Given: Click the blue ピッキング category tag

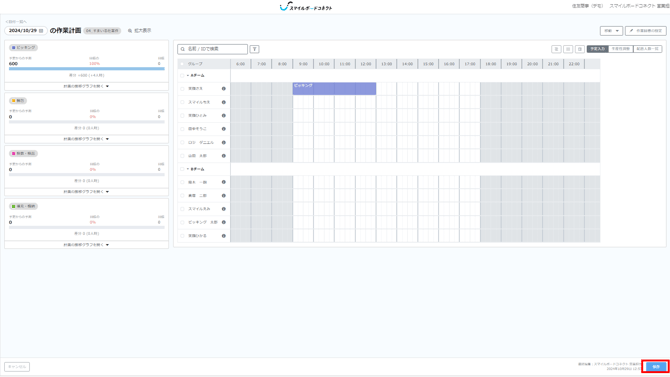Looking at the screenshot, I should (x=24, y=47).
